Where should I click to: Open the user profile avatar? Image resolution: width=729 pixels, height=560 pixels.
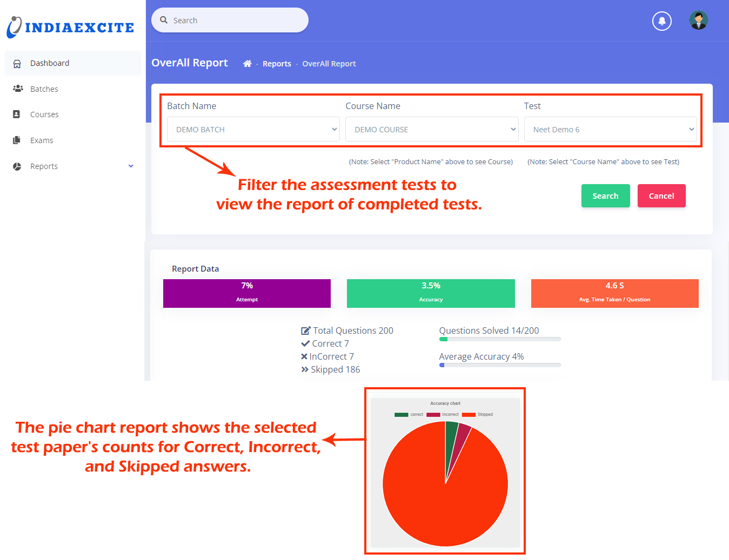698,21
